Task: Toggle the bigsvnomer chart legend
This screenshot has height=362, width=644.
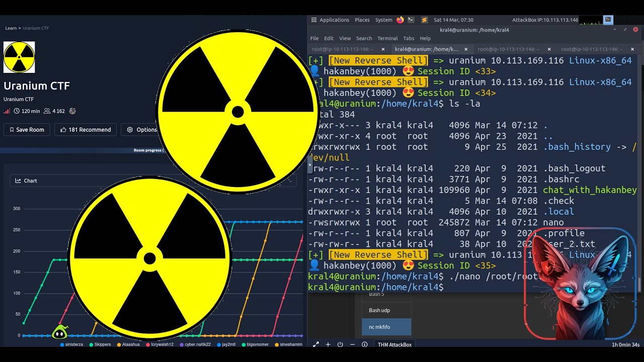Action: pos(254,344)
